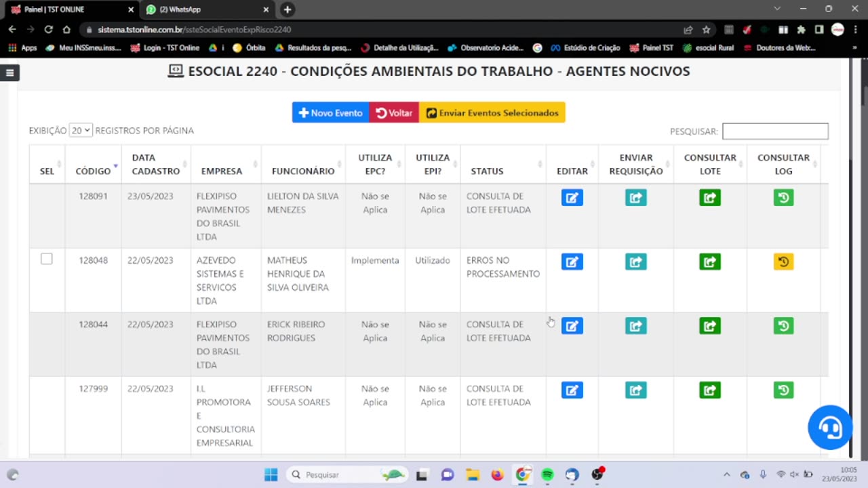Click Enviar Eventos Selecionados button
The image size is (868, 488).
click(492, 113)
